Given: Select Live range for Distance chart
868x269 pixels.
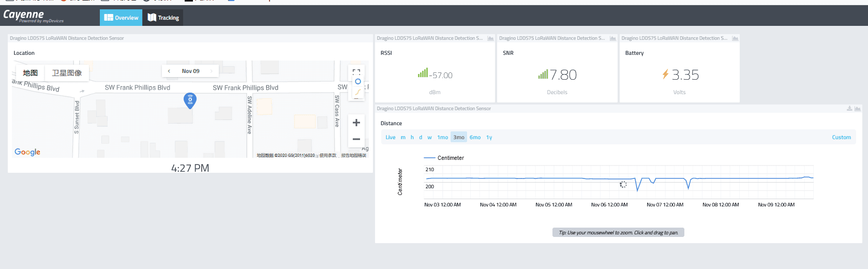Looking at the screenshot, I should pyautogui.click(x=391, y=138).
